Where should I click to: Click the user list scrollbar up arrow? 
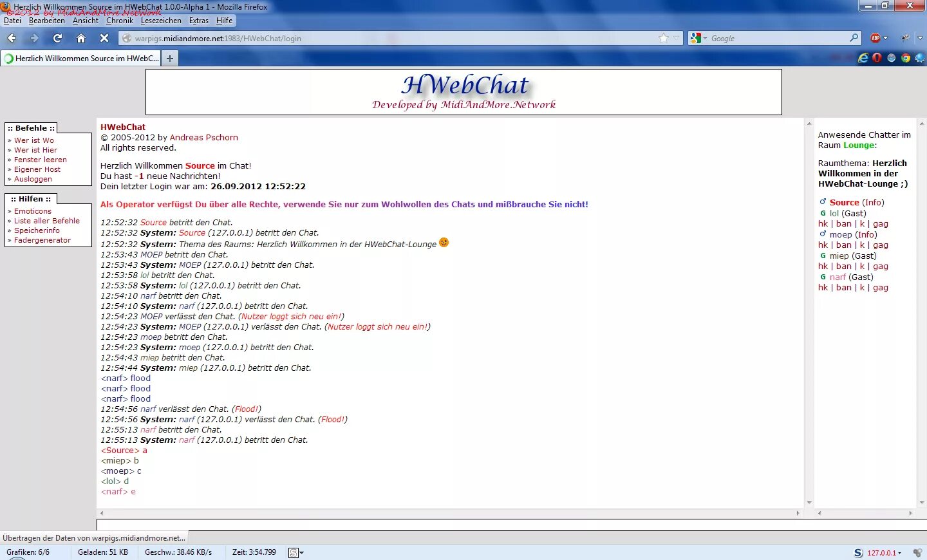[922, 123]
